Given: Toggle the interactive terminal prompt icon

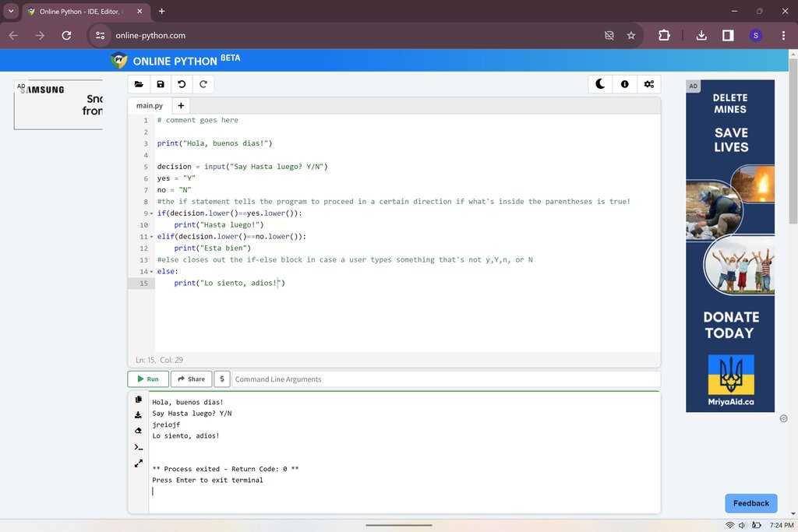Looking at the screenshot, I should (139, 447).
